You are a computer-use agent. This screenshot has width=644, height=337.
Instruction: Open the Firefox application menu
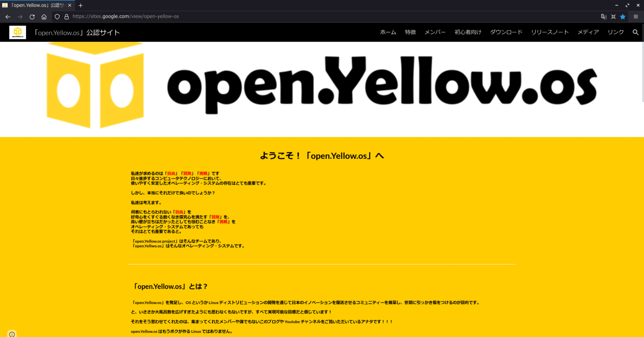636,16
